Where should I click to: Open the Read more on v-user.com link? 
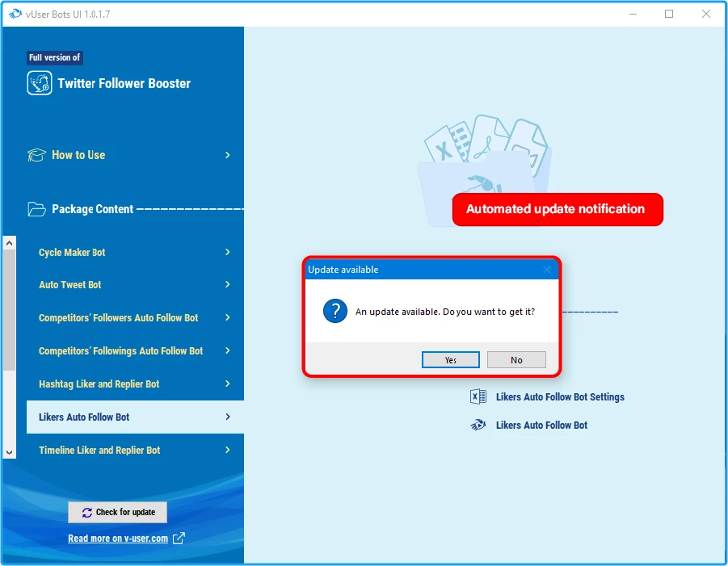[x=118, y=539]
